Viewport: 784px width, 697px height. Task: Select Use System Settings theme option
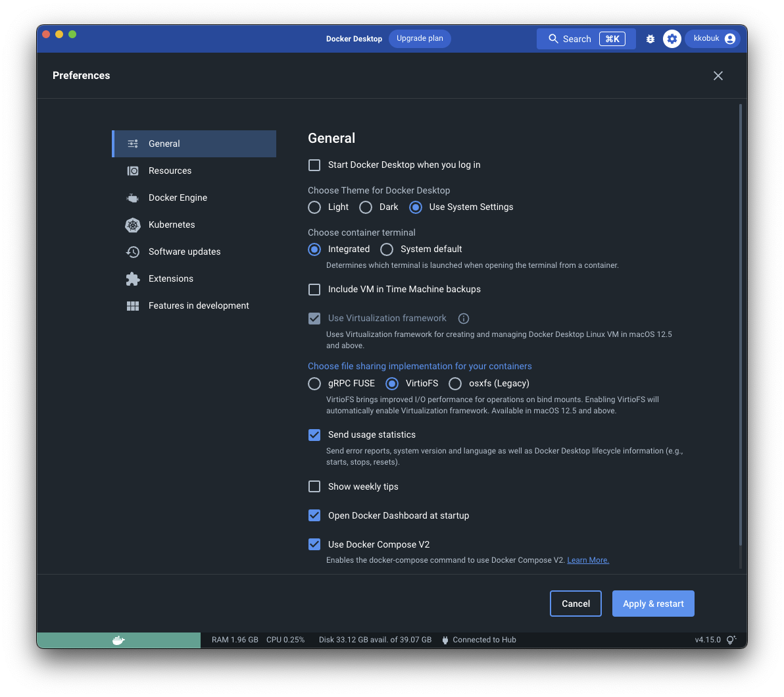pos(416,207)
